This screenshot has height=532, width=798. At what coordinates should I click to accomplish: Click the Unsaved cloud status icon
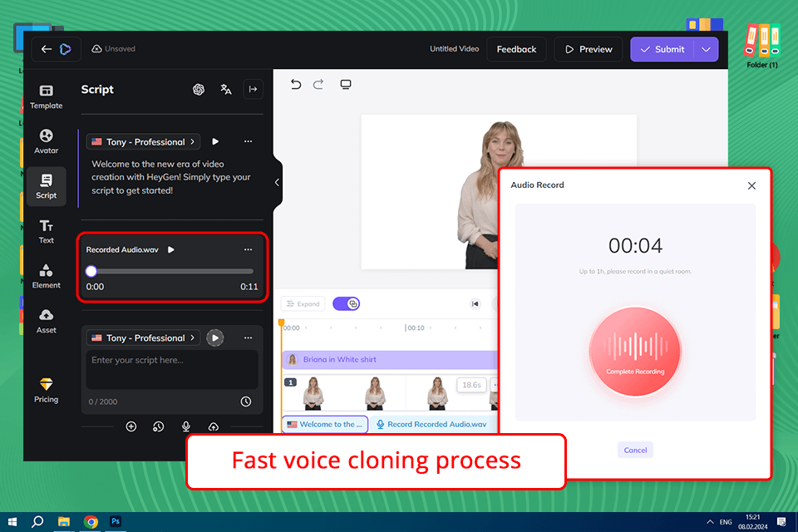(96, 49)
